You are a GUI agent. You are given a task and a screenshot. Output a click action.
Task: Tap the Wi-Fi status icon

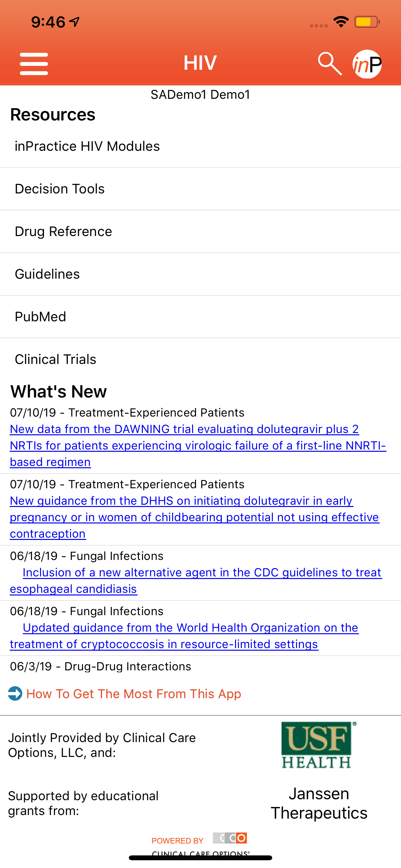pos(341,22)
